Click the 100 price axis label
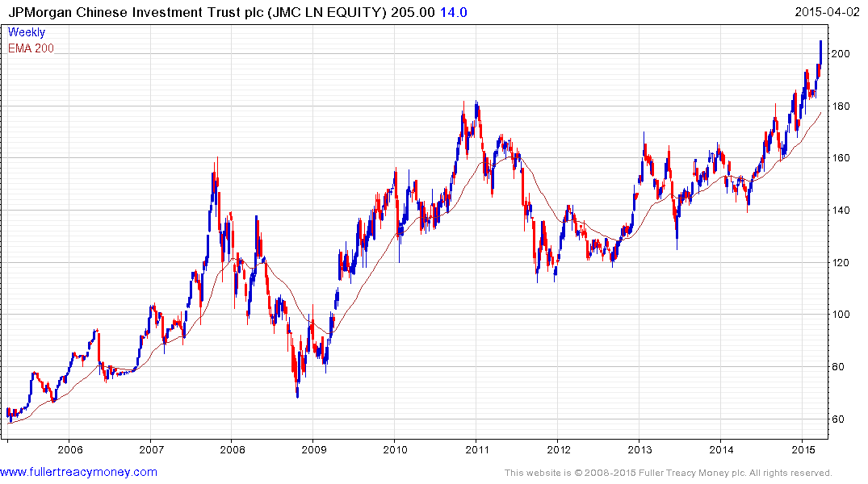This screenshot has height=484, width=868. pyautogui.click(x=841, y=315)
